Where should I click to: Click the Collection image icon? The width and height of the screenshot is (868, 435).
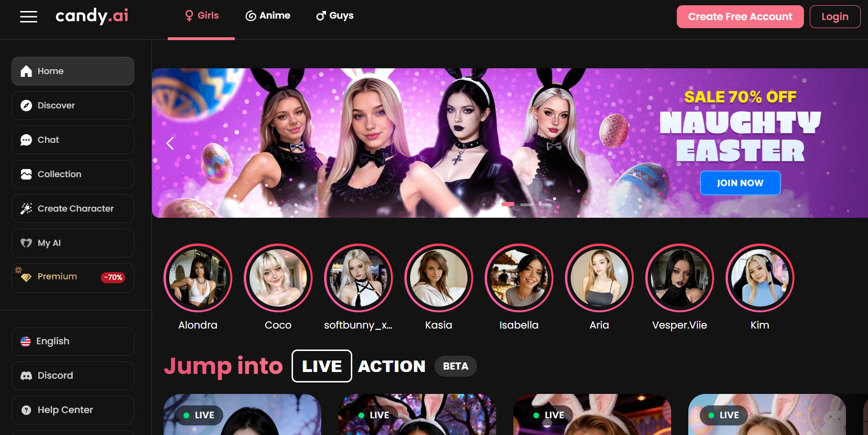26,174
